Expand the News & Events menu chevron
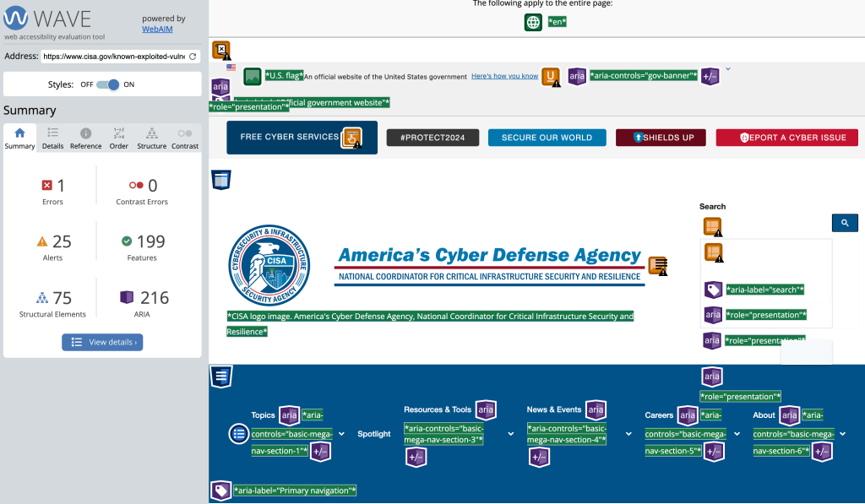The height and width of the screenshot is (504, 865). coord(628,434)
